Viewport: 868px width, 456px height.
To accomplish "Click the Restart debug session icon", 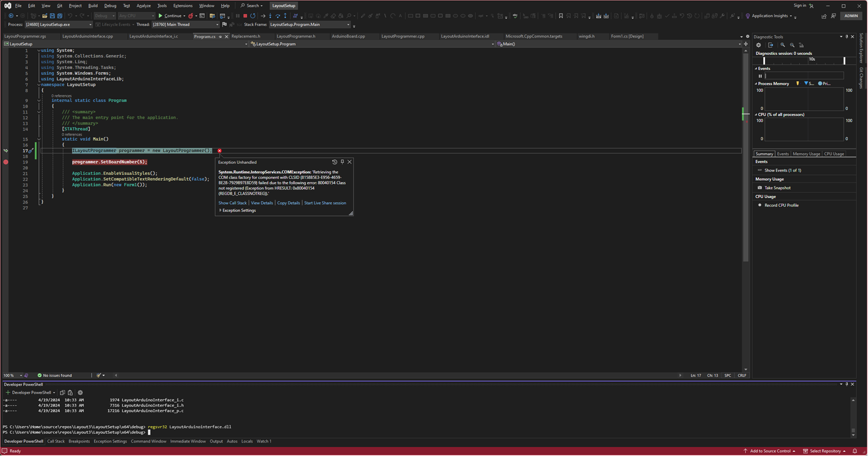I will click(x=253, y=16).
